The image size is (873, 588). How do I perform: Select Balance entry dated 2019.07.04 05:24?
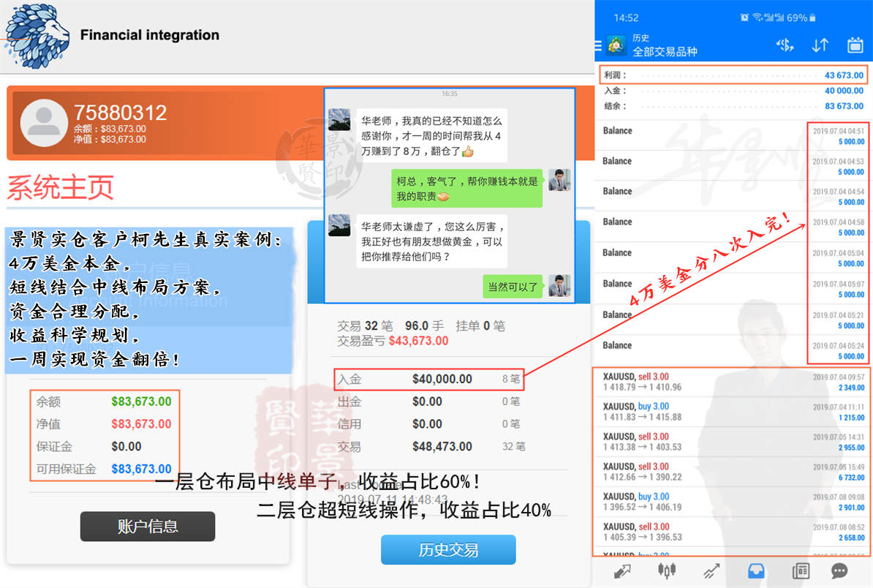click(733, 350)
